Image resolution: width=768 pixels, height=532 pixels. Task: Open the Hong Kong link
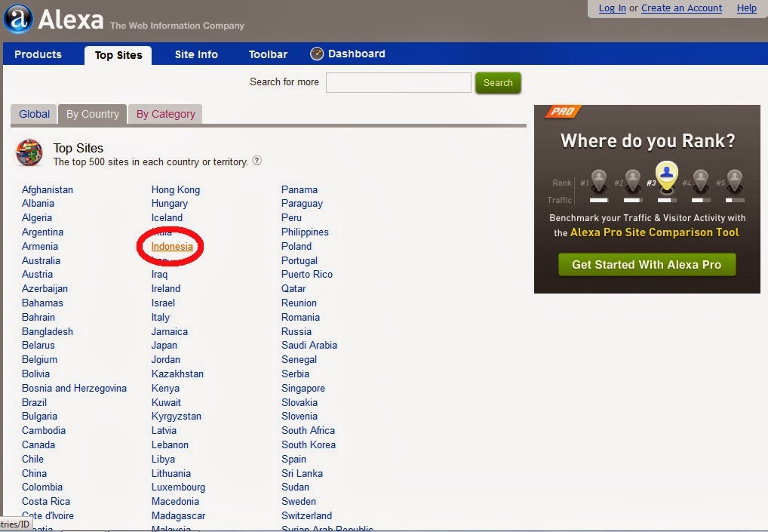176,189
